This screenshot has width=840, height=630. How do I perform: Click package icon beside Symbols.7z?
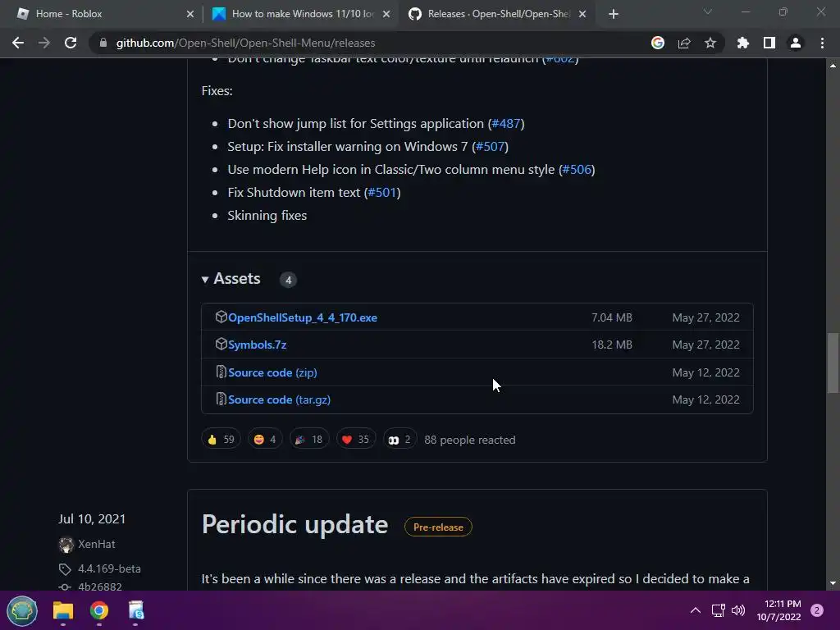click(221, 344)
